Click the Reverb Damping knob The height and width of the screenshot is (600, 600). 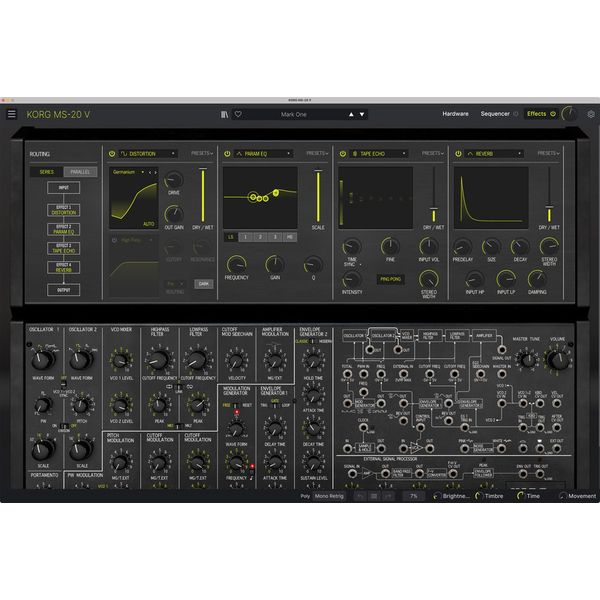(x=537, y=280)
